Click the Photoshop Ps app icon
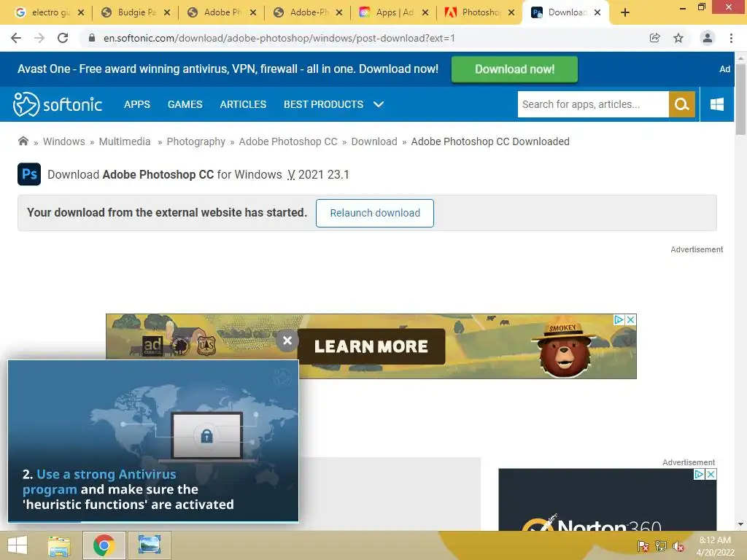 [x=29, y=174]
